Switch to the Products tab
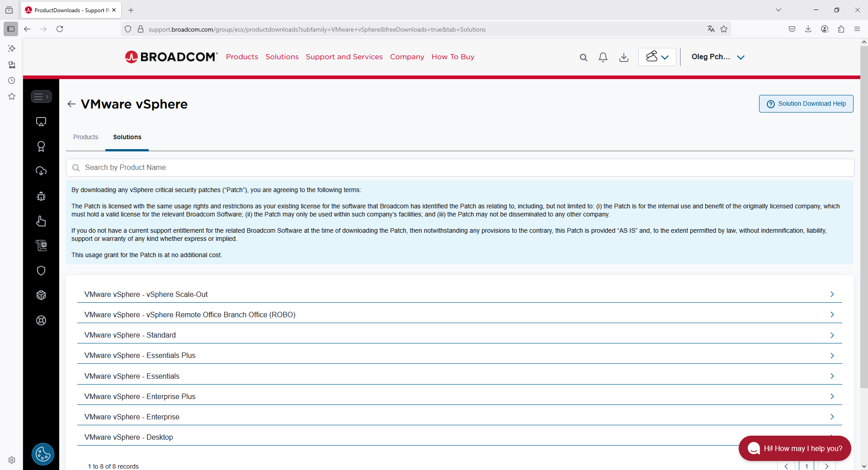The height and width of the screenshot is (470, 868). click(x=85, y=137)
